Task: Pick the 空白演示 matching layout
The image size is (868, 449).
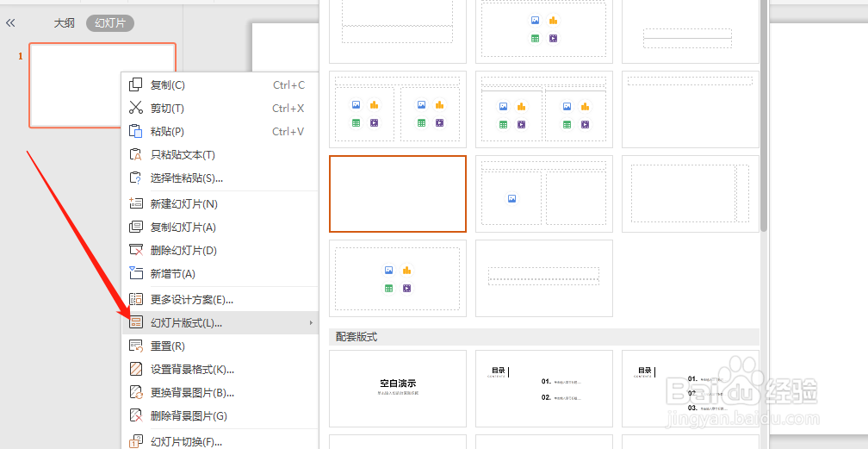Action: [398, 389]
